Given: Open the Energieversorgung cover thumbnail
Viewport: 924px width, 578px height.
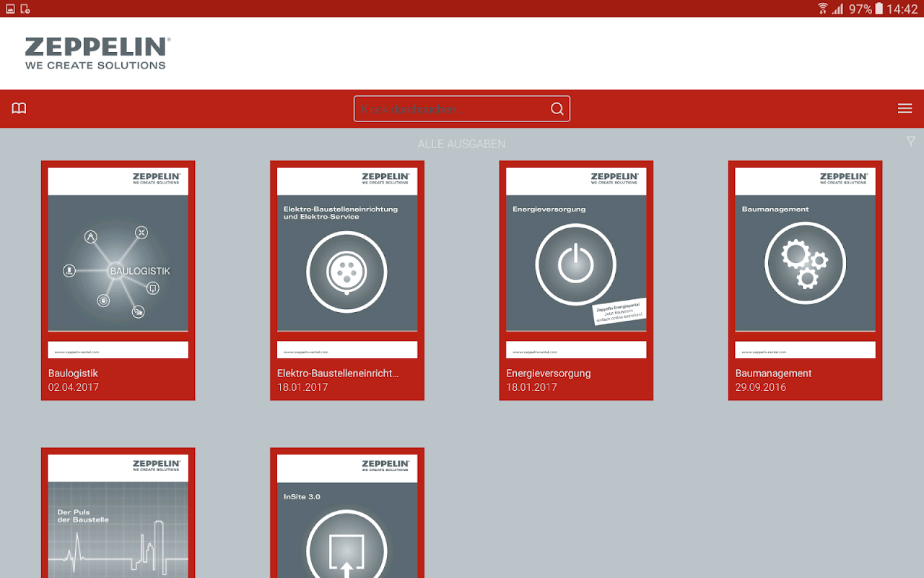Looking at the screenshot, I should 576,263.
